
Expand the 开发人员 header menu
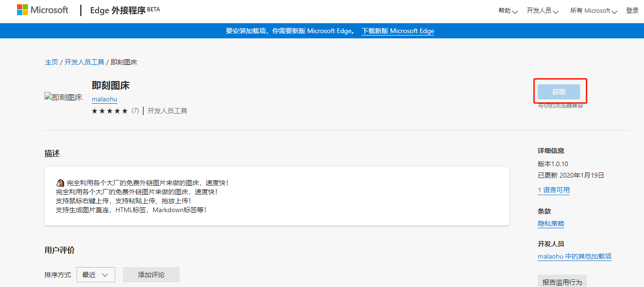point(542,10)
